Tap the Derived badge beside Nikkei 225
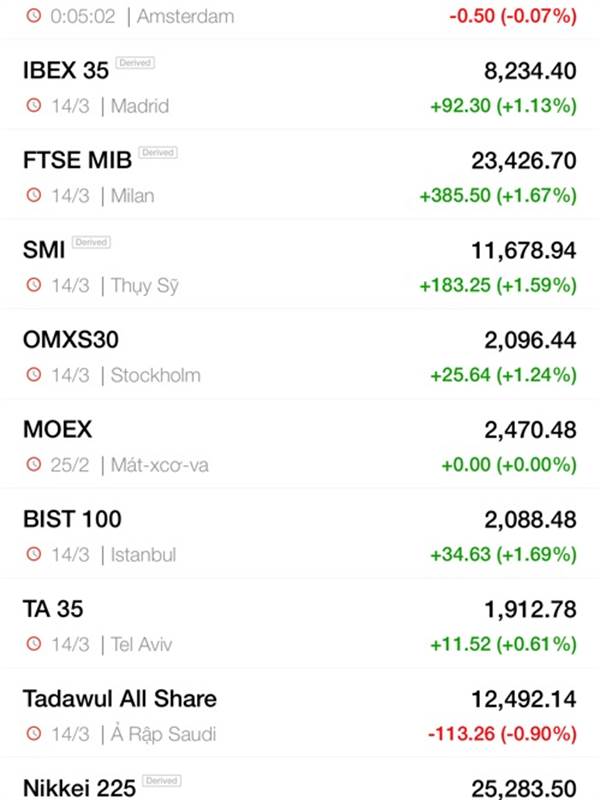The height and width of the screenshot is (800, 600). click(x=162, y=780)
